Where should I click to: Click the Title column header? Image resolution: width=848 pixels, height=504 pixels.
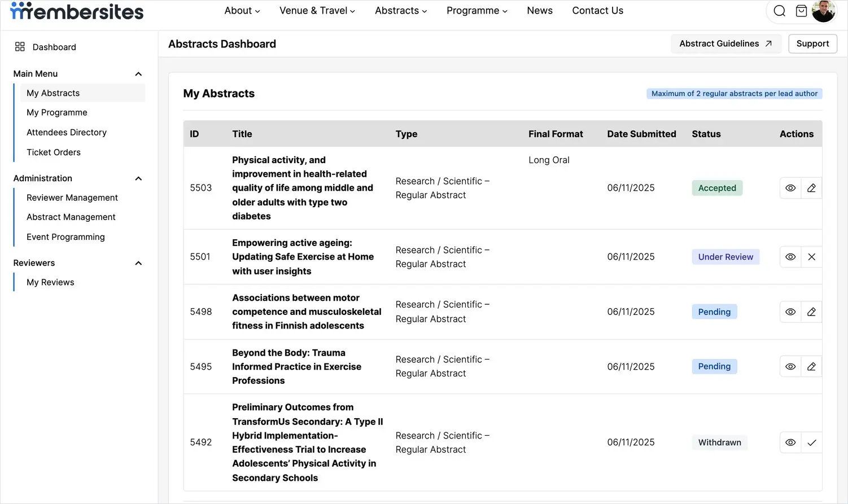(x=242, y=134)
